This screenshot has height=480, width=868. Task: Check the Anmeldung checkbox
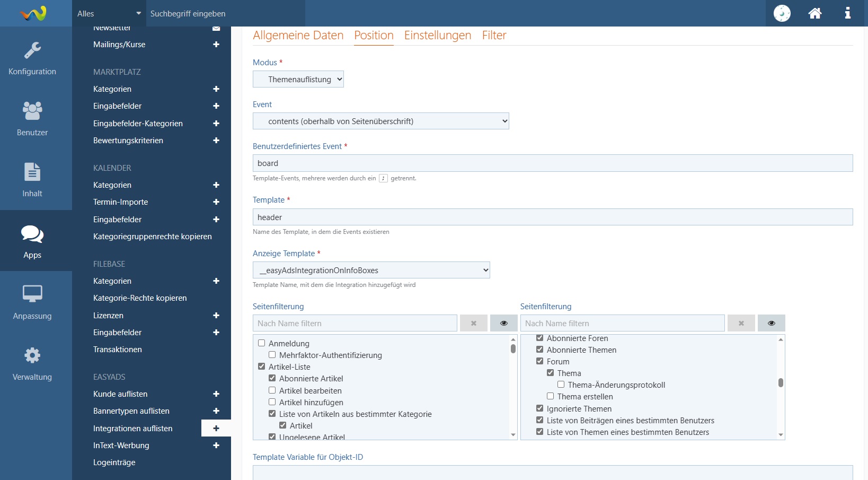coord(261,343)
